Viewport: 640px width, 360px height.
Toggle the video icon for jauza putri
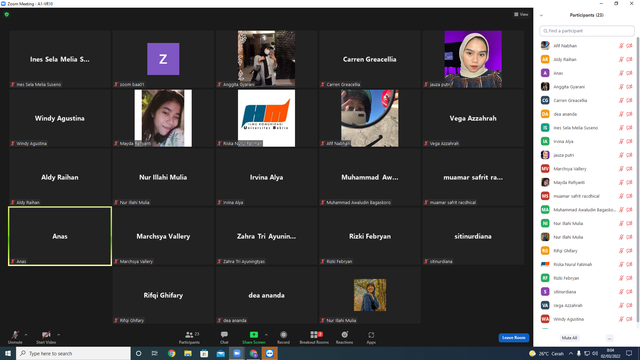(x=629, y=155)
